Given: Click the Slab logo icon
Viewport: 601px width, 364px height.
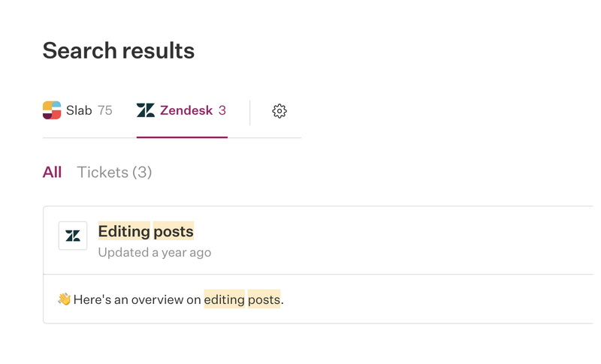Looking at the screenshot, I should click(52, 110).
